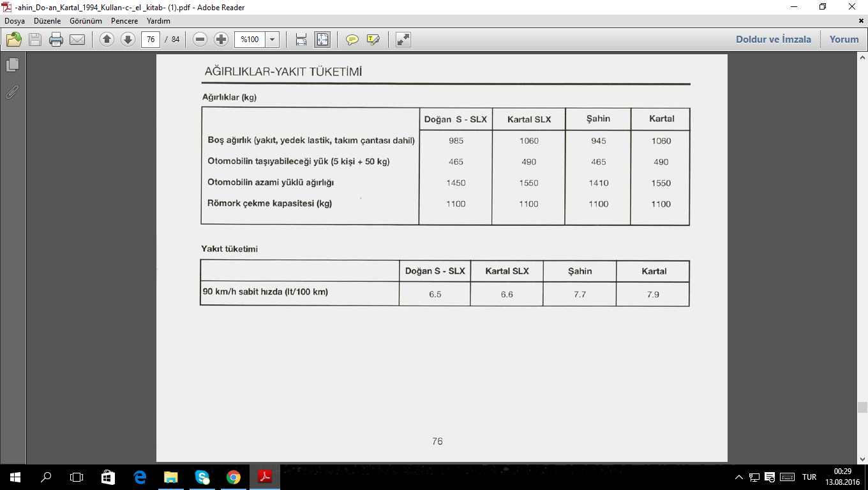Viewport: 868px width, 490px height.
Task: Click the Şahin header in the weights table
Action: [x=598, y=119]
